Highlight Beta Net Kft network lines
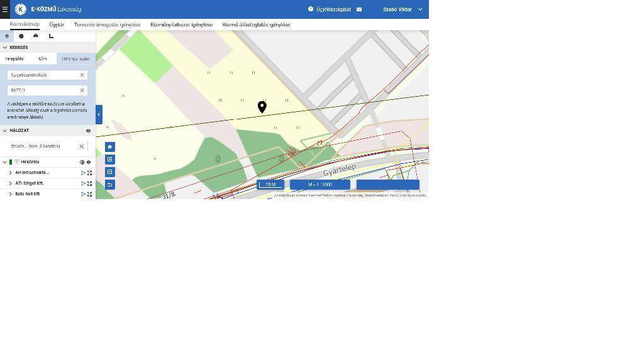 click(x=83, y=194)
